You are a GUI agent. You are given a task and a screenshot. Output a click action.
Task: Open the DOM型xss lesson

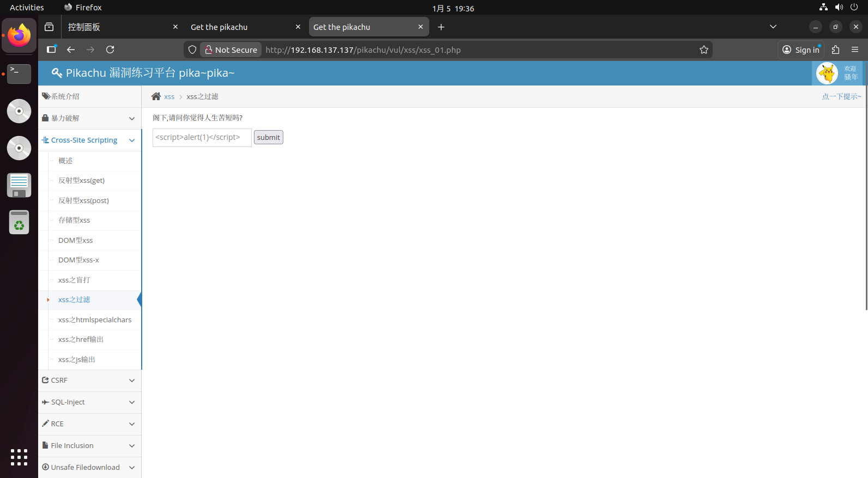click(x=75, y=240)
